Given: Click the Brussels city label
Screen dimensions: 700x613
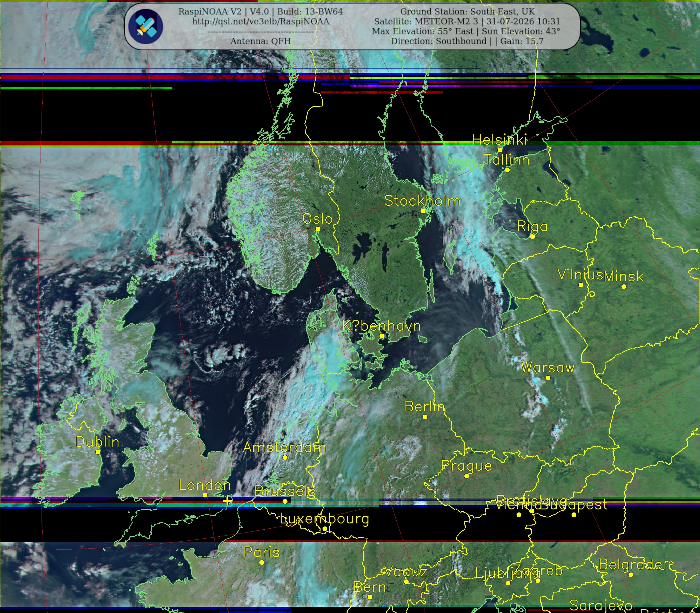Looking at the screenshot, I should click(x=285, y=491).
